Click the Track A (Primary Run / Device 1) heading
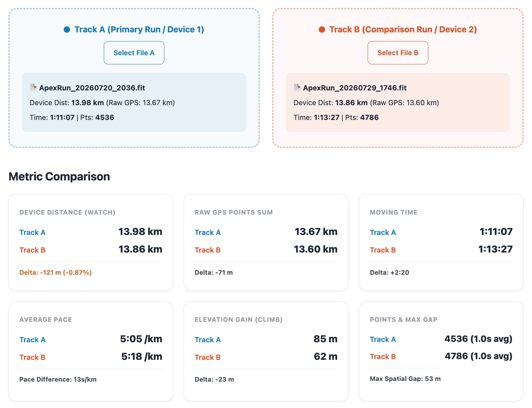This screenshot has height=408, width=532. [x=139, y=30]
